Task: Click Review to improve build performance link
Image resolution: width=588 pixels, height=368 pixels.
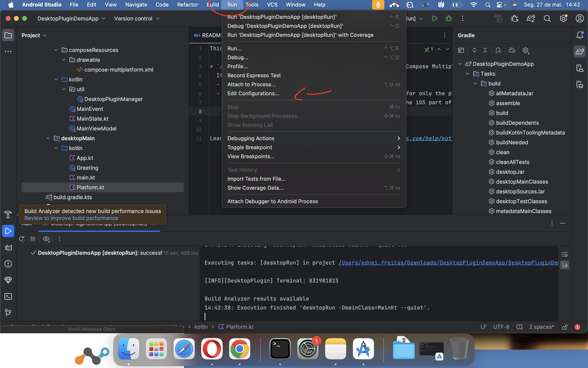Action: (x=71, y=218)
